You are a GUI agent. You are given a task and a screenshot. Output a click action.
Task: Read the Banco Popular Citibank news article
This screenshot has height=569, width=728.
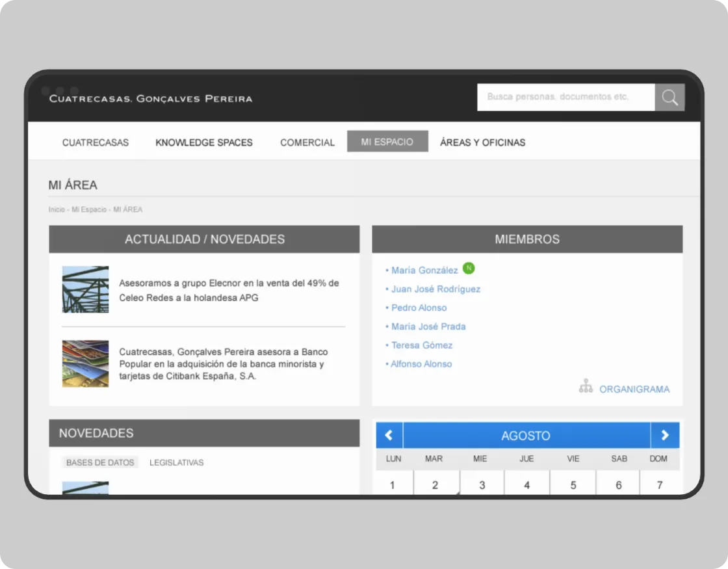(223, 364)
